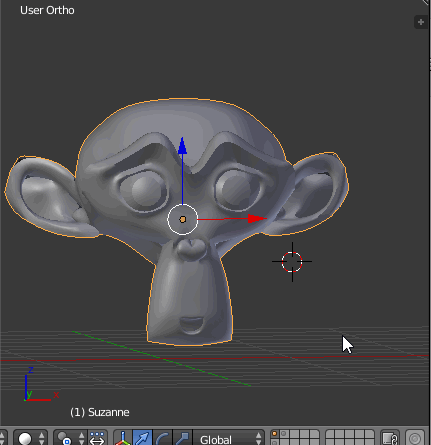Open the pivot point selector dropdown
The width and height of the screenshot is (431, 445).
[x=70, y=438]
